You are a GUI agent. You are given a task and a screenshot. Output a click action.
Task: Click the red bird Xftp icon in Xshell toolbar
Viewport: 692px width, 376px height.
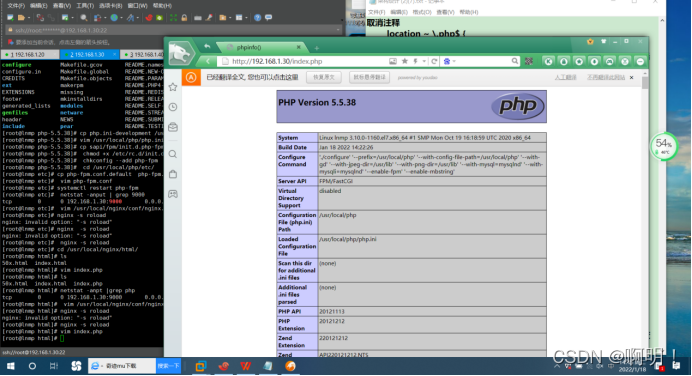pos(149,18)
